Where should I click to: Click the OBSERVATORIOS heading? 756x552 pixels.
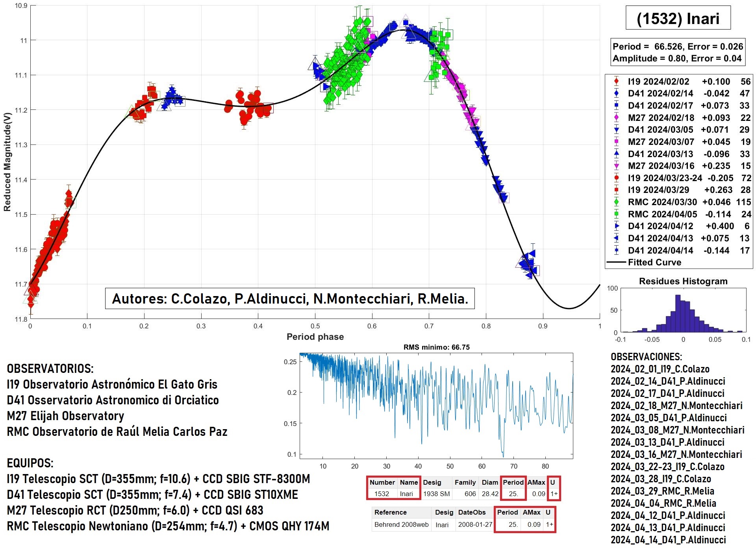(x=50, y=369)
